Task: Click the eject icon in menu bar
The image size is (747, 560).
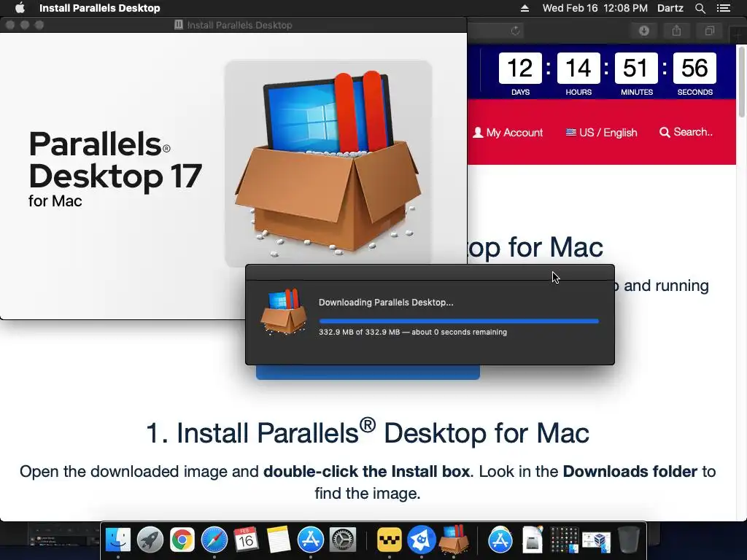Action: 525,8
